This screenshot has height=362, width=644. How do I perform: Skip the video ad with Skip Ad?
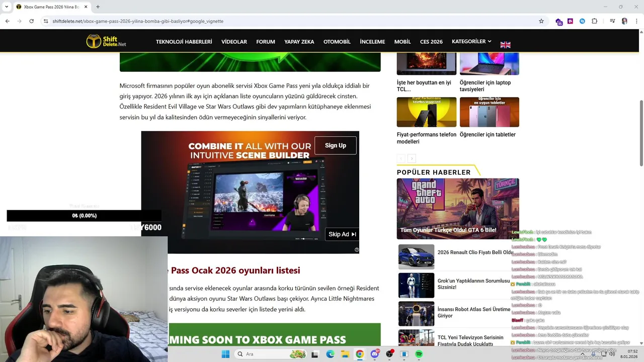[x=342, y=234]
